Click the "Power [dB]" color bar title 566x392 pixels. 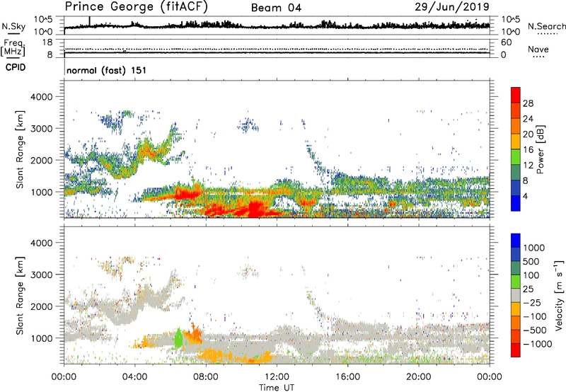click(x=540, y=149)
